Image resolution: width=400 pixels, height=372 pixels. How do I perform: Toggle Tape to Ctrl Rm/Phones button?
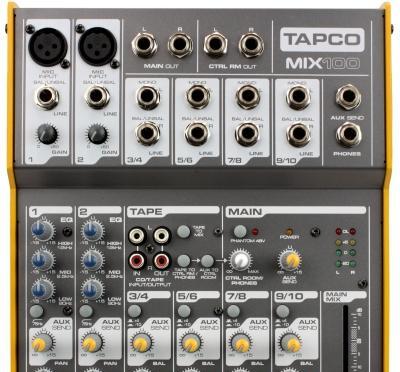(183, 261)
